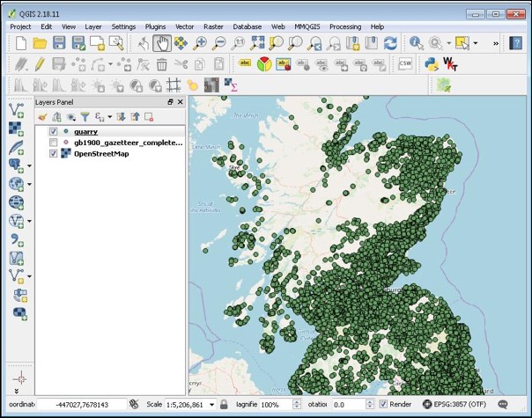Open the MMQGIS menu
The height and width of the screenshot is (418, 532).
(307, 26)
